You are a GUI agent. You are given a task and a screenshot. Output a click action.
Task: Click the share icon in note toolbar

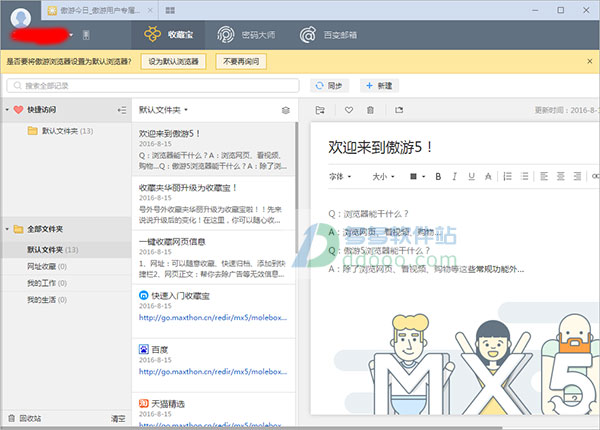pos(399,110)
